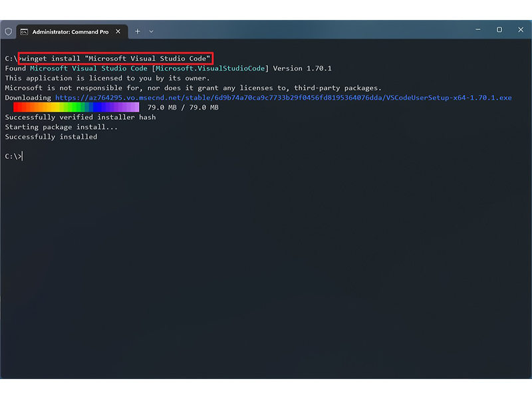Image resolution: width=532 pixels, height=399 pixels.
Task: Click the Command Prompt tab icon
Action: point(24,32)
